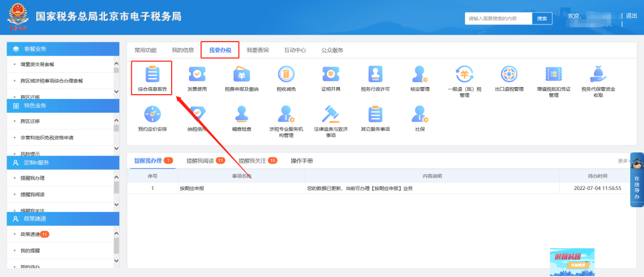Click the 退出 logout link
This screenshot has height=277, width=644.
coord(631,15)
